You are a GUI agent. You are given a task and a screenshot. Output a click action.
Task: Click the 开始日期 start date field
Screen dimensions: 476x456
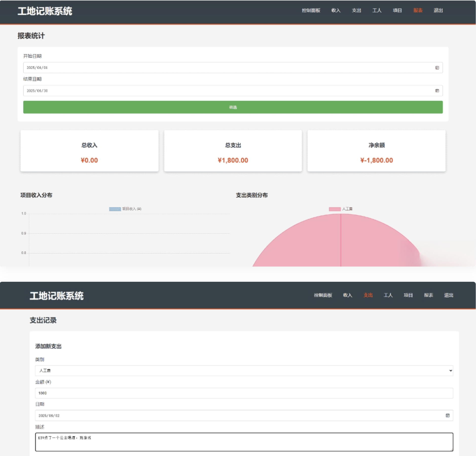coord(228,68)
